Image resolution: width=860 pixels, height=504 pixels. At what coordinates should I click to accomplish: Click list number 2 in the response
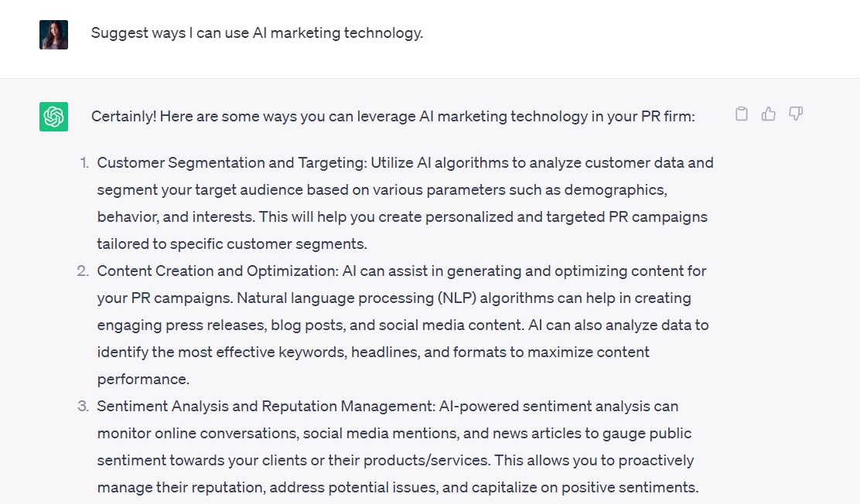click(83, 271)
